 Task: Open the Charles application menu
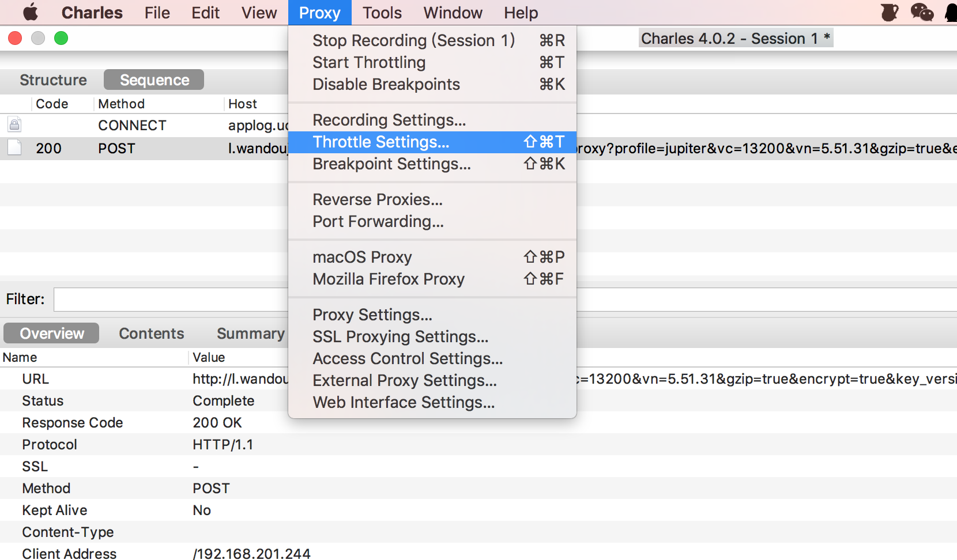point(92,13)
